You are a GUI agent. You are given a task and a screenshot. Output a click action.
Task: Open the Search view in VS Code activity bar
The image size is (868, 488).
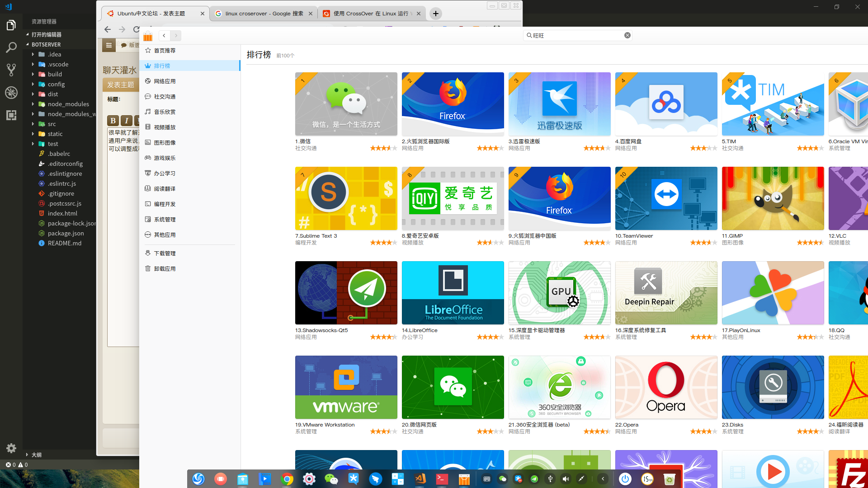pyautogui.click(x=11, y=47)
